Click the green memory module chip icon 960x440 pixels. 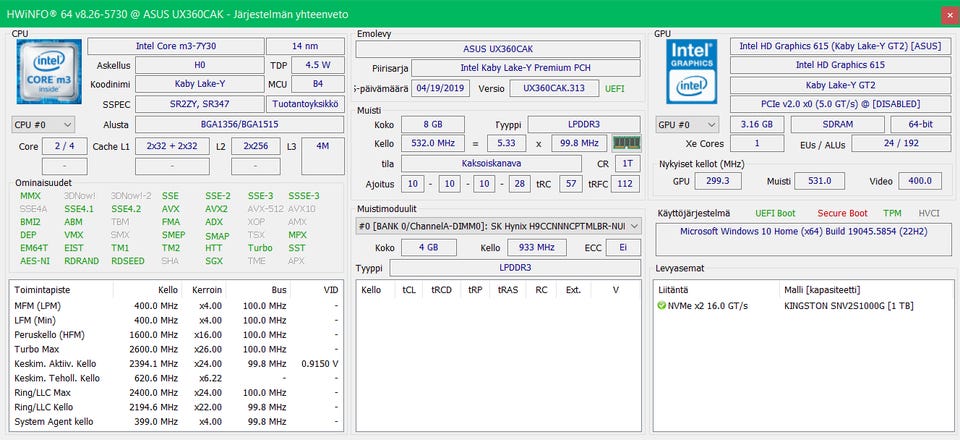pos(626,143)
